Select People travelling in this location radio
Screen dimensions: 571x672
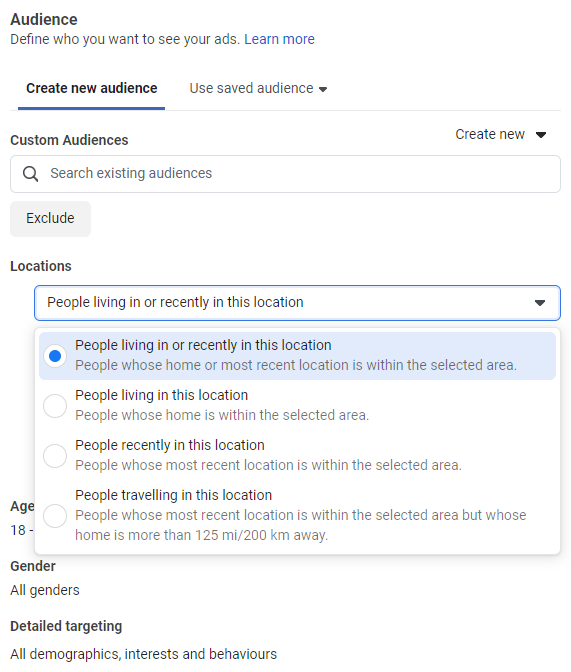pyautogui.click(x=55, y=516)
